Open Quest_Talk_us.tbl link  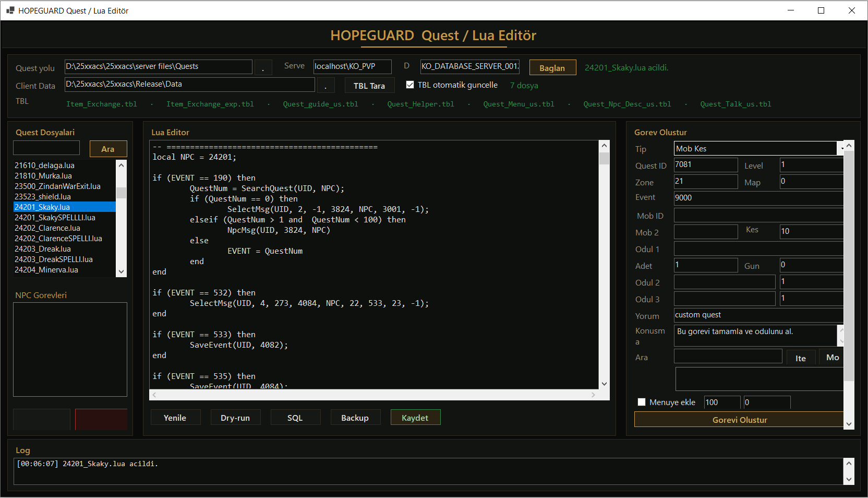736,104
